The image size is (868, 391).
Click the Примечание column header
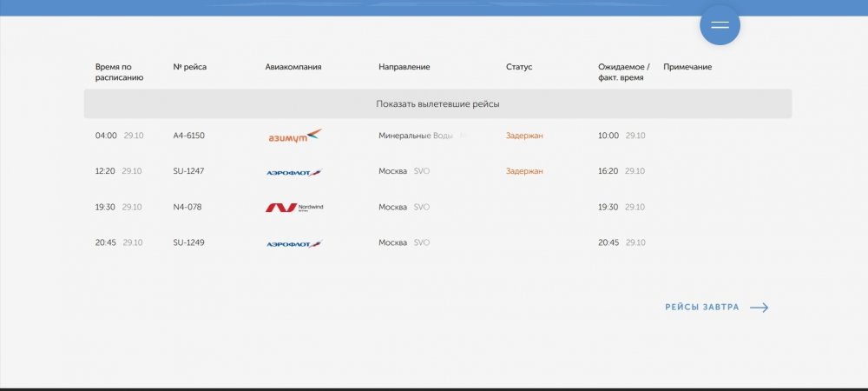[687, 67]
